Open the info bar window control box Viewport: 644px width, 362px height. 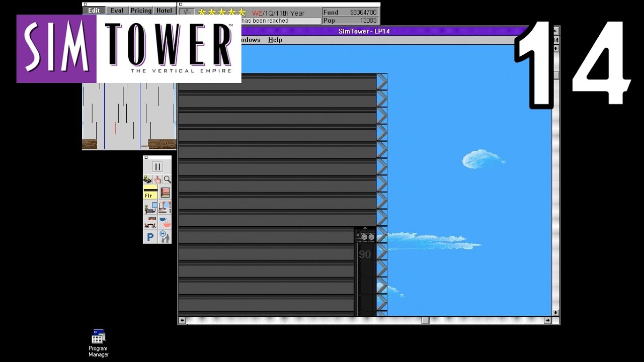[x=180, y=4]
